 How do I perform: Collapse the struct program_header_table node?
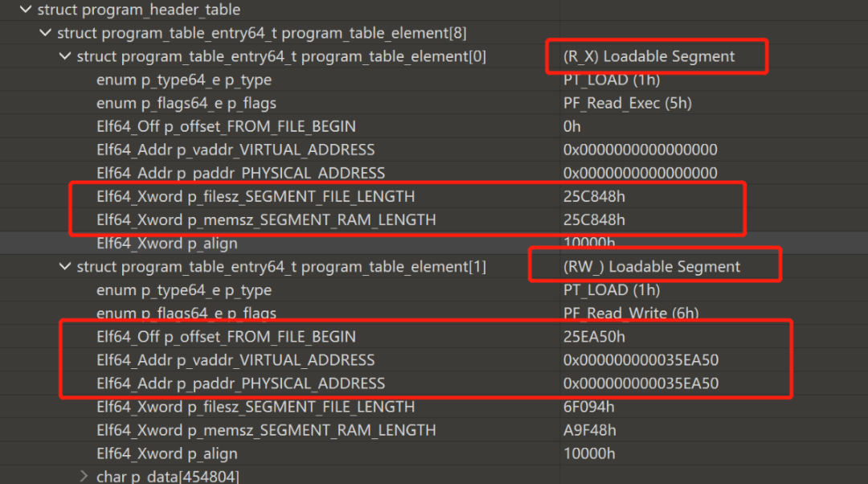[x=24, y=10]
